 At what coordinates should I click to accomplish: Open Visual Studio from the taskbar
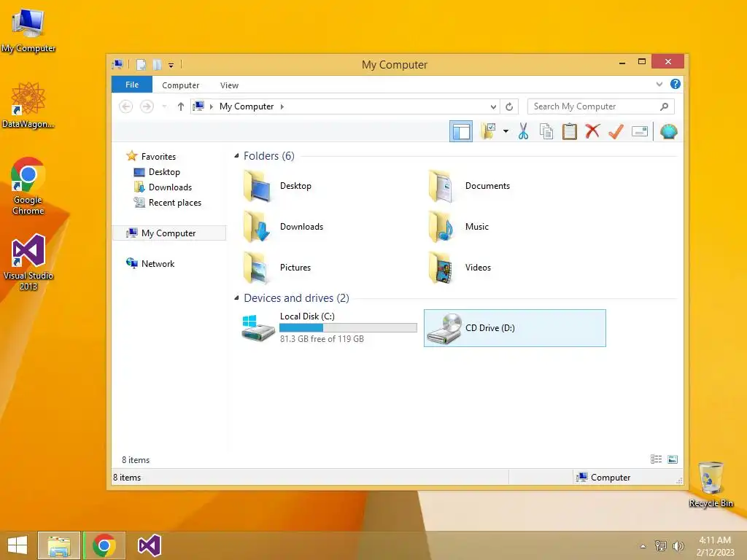tap(149, 545)
